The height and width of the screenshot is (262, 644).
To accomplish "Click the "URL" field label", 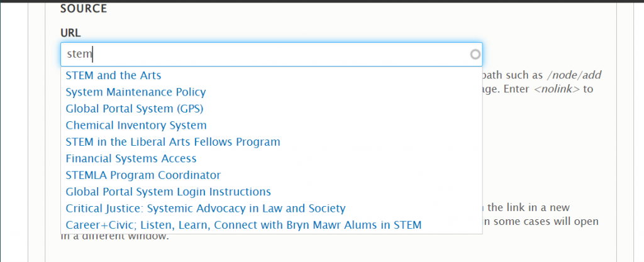I will coord(70,33).
